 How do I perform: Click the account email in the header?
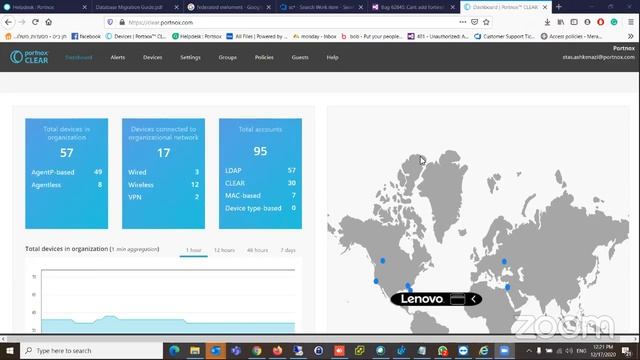(598, 57)
